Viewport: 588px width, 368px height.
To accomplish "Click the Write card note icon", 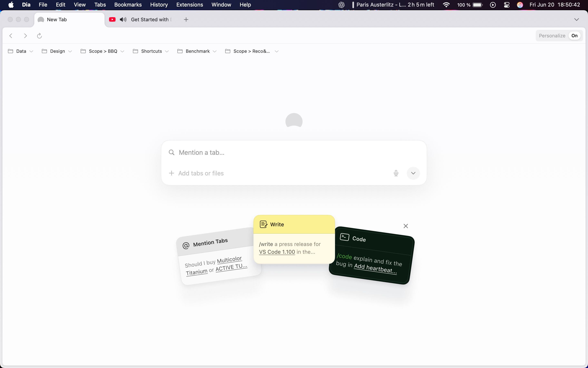I will 264,224.
